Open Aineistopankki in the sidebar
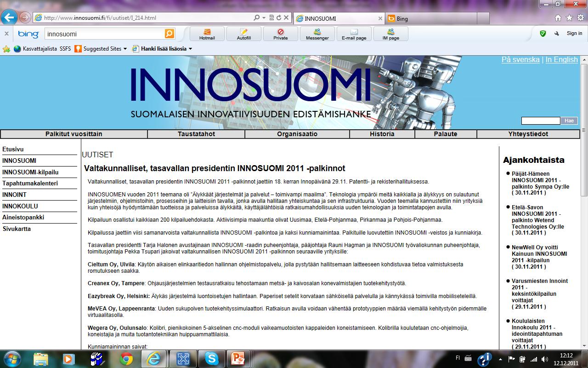This screenshot has height=368, width=588. (23, 217)
